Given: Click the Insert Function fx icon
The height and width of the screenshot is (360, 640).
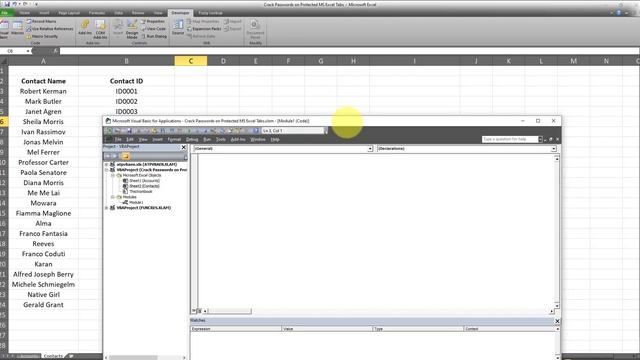Looking at the screenshot, I should 56,51.
